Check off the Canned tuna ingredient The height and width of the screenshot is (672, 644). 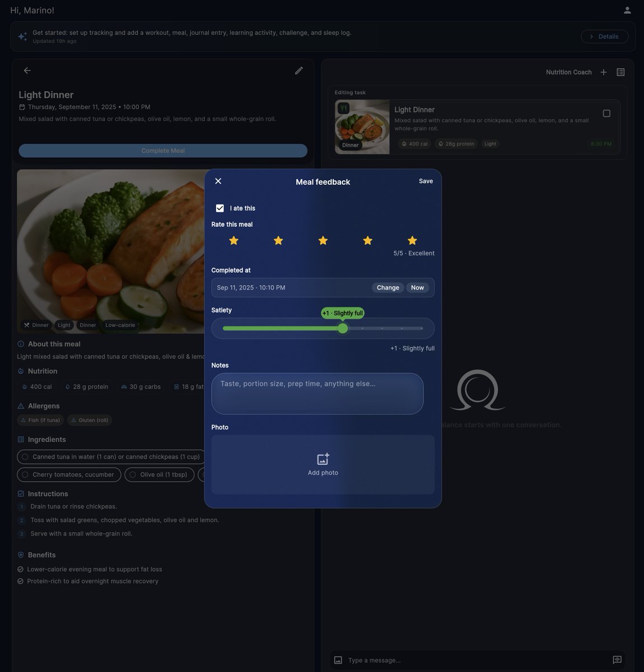pos(25,456)
